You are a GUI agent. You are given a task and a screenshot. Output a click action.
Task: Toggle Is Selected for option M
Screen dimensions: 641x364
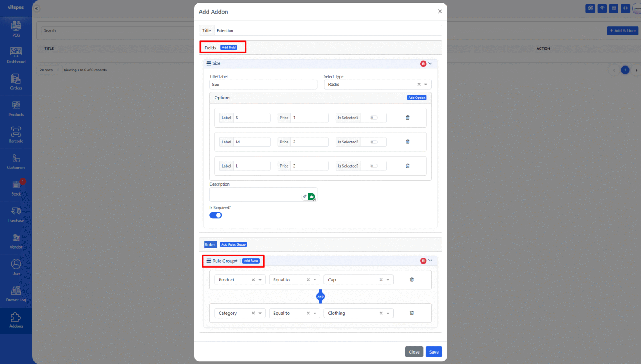coord(374,142)
